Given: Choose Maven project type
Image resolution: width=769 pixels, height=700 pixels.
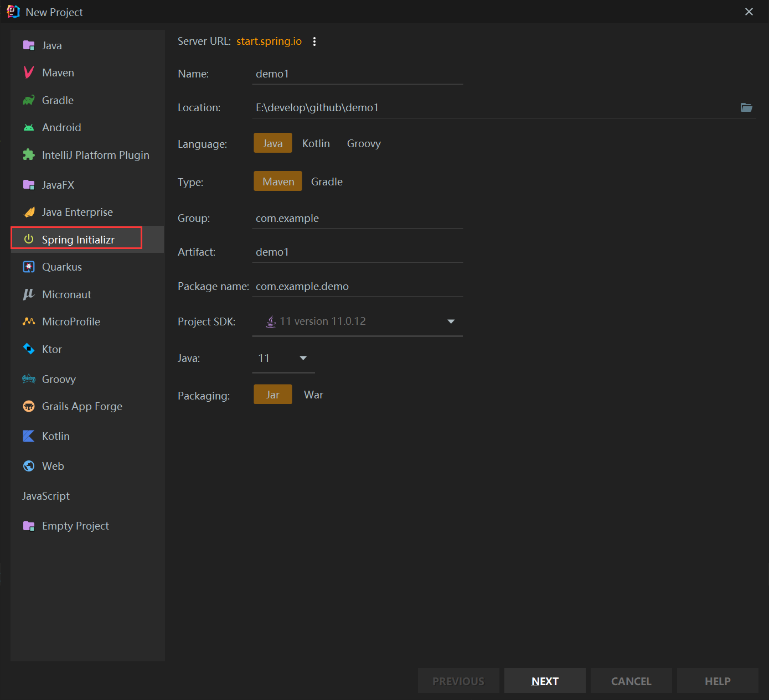Looking at the screenshot, I should (x=278, y=182).
